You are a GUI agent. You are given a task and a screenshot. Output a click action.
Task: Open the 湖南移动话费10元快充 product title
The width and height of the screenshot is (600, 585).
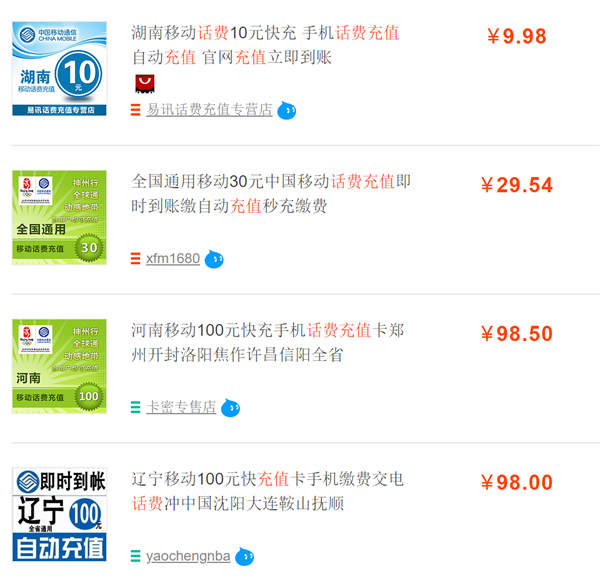(266, 45)
